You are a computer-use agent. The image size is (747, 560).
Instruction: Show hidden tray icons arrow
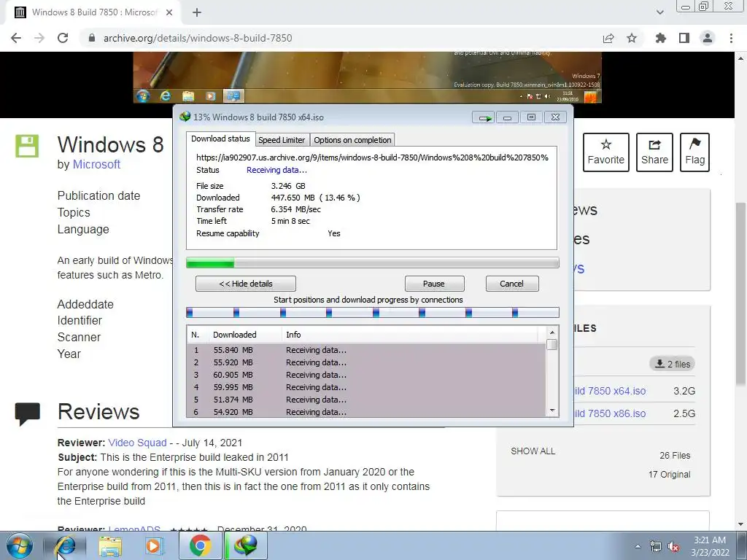638,546
